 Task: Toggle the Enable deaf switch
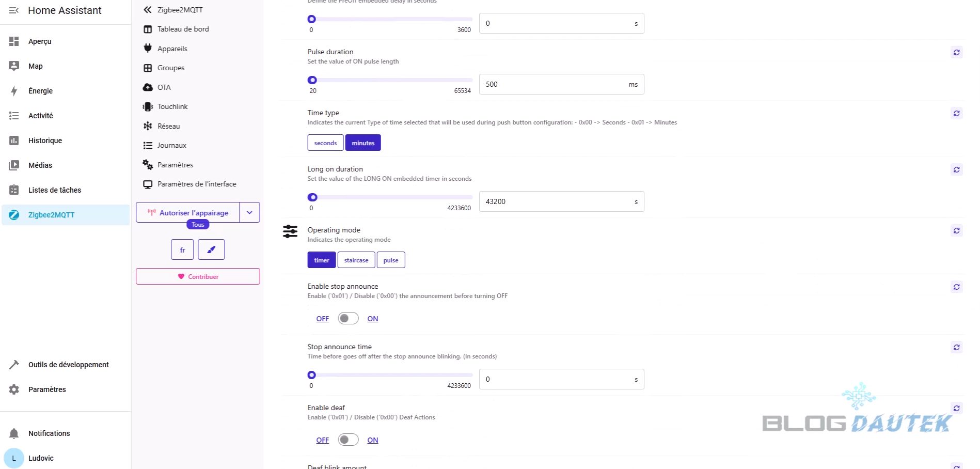click(348, 440)
